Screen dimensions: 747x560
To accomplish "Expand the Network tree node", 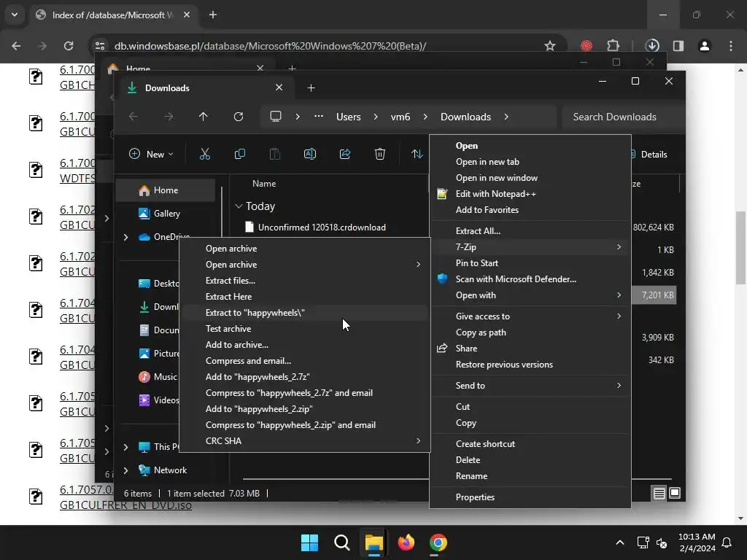I will [x=125, y=470].
